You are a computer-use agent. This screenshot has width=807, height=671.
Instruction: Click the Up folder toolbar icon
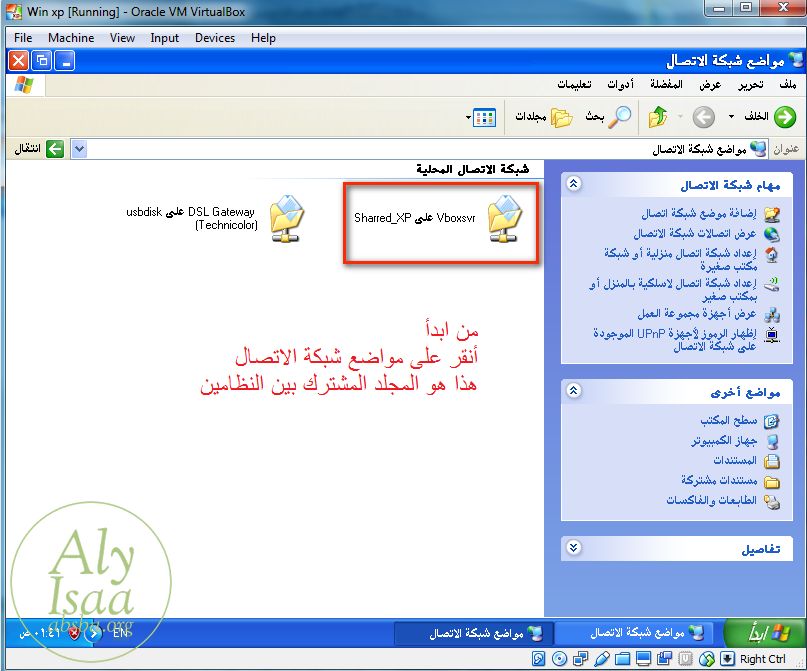point(657,117)
